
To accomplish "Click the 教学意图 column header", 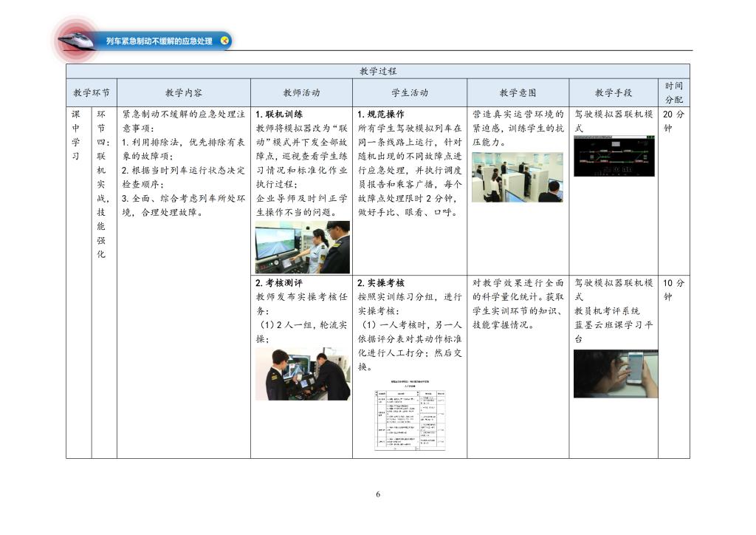I will (518, 93).
